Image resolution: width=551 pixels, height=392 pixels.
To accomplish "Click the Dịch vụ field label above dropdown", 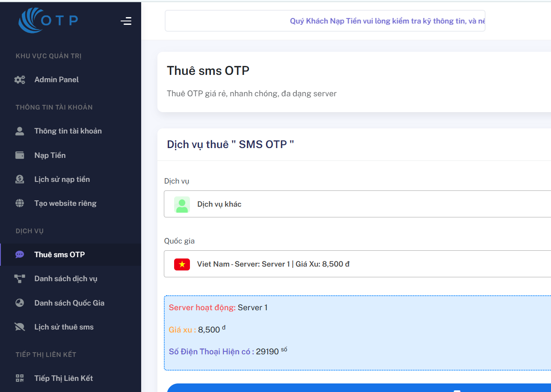I will pos(177,181).
